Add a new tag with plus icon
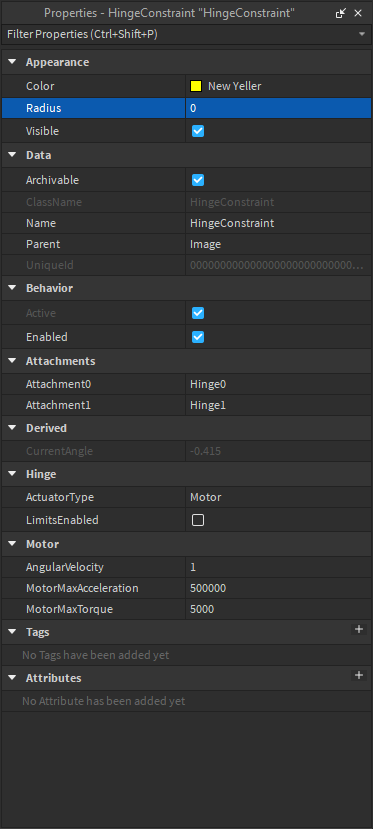 pos(359,629)
